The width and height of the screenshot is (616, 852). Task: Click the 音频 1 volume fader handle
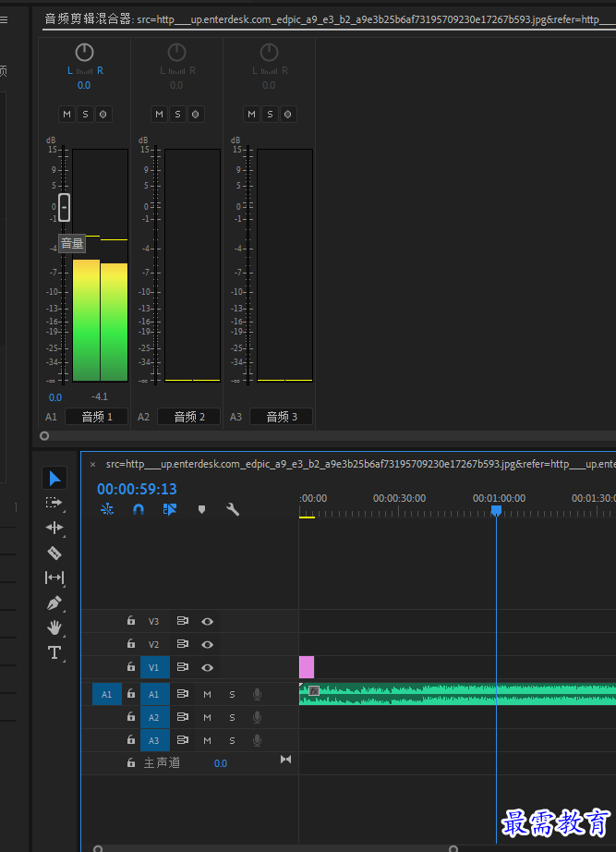tap(64, 207)
